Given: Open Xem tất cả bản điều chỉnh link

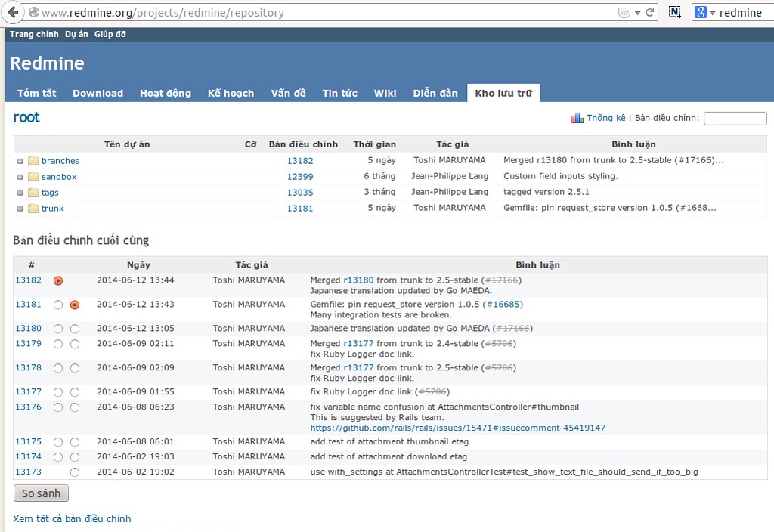Looking at the screenshot, I should [72, 518].
